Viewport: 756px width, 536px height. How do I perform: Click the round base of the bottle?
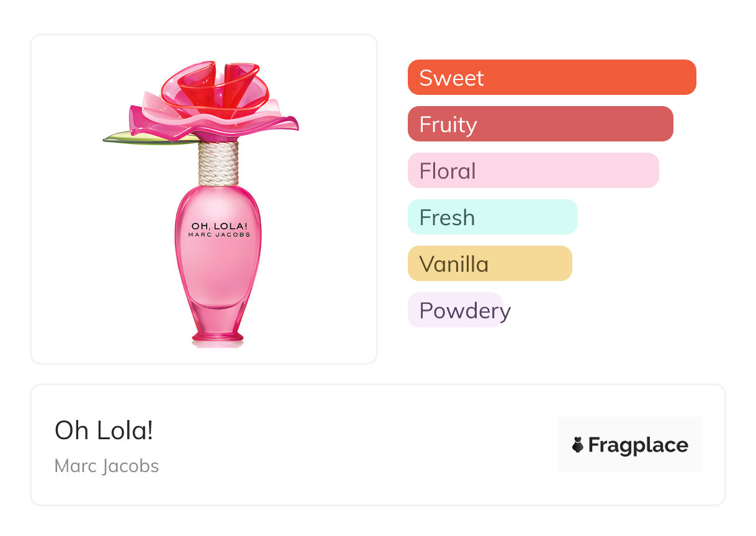(218, 337)
